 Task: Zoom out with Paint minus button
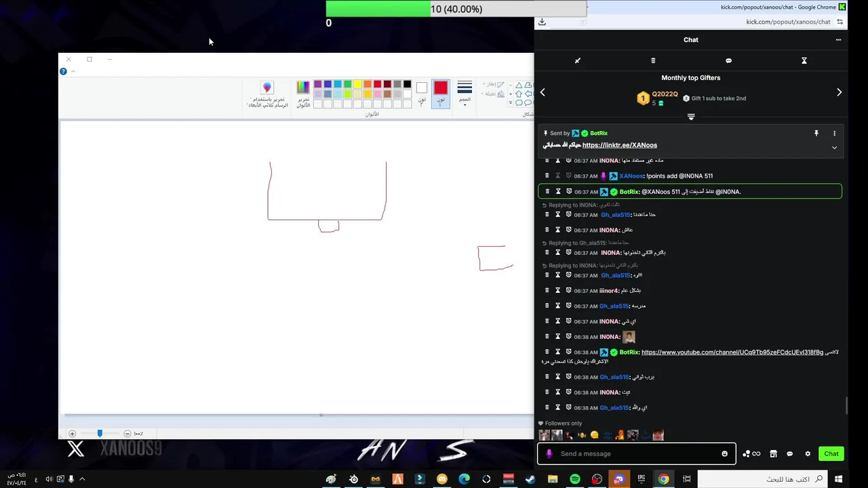127,434
